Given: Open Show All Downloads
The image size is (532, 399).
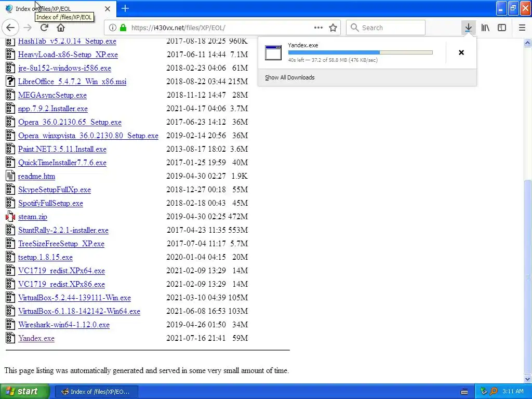Looking at the screenshot, I should [x=290, y=78].
